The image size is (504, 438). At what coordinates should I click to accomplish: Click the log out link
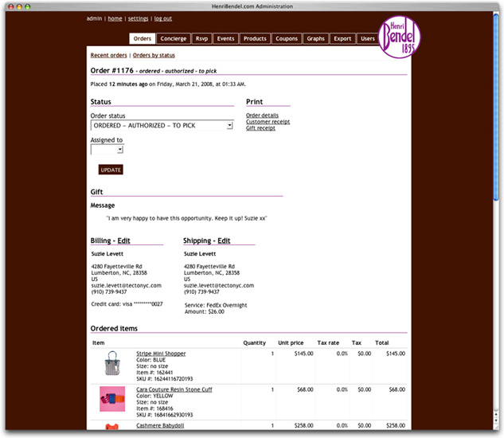point(162,18)
